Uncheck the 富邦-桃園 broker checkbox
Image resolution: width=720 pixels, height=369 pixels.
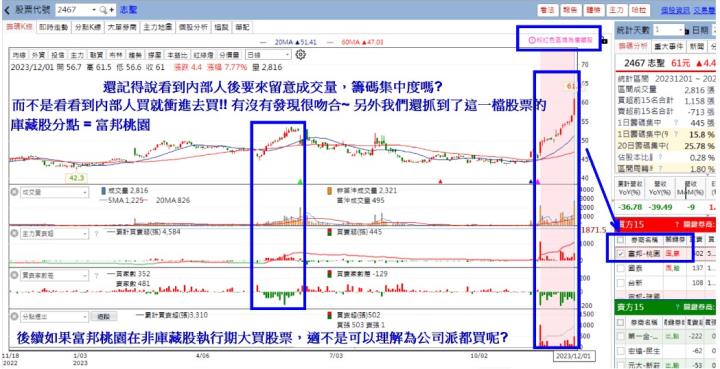click(x=621, y=253)
